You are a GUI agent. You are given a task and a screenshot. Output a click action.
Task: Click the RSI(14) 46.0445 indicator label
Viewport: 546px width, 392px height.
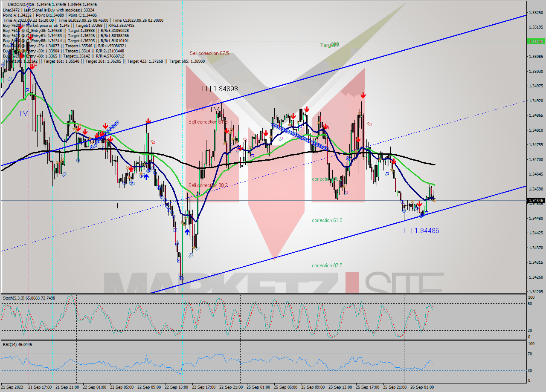17,344
